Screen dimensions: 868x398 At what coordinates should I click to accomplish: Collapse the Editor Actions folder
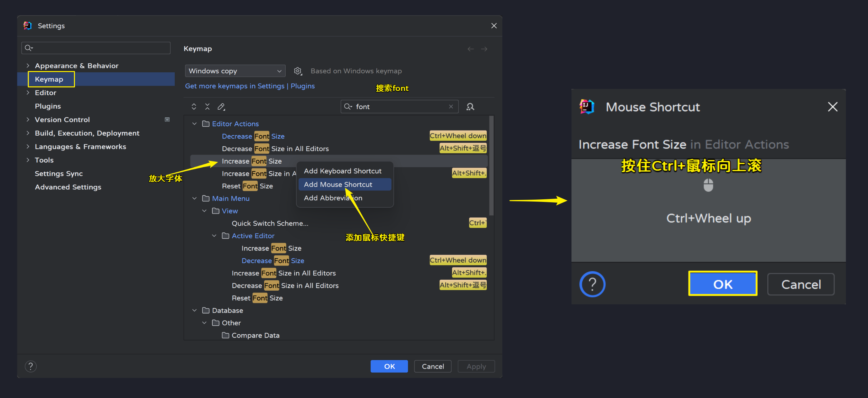pyautogui.click(x=194, y=123)
